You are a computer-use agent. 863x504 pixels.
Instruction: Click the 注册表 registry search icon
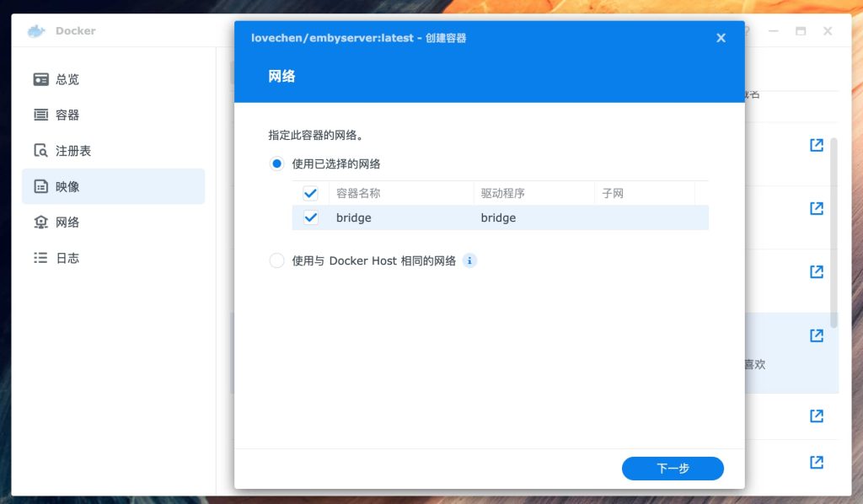coord(40,151)
